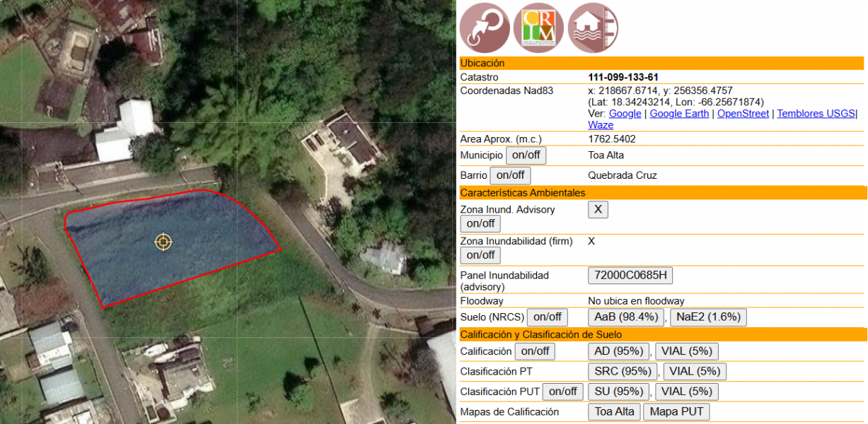Click the flooded house gauge icon
This screenshot has width=868, height=424.
pyautogui.click(x=593, y=28)
